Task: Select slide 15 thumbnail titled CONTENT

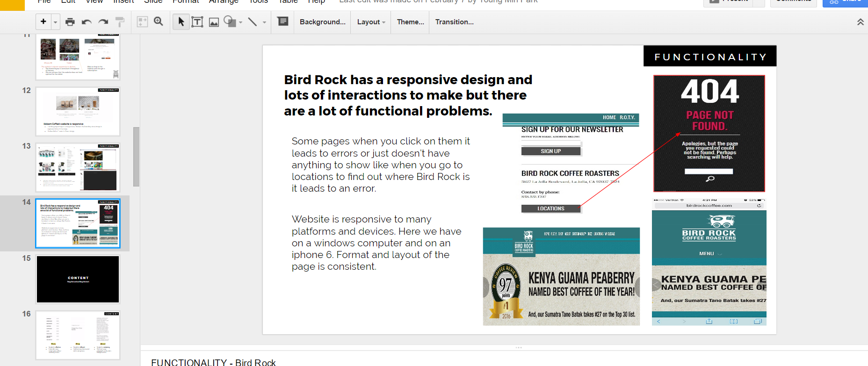Action: [x=78, y=279]
